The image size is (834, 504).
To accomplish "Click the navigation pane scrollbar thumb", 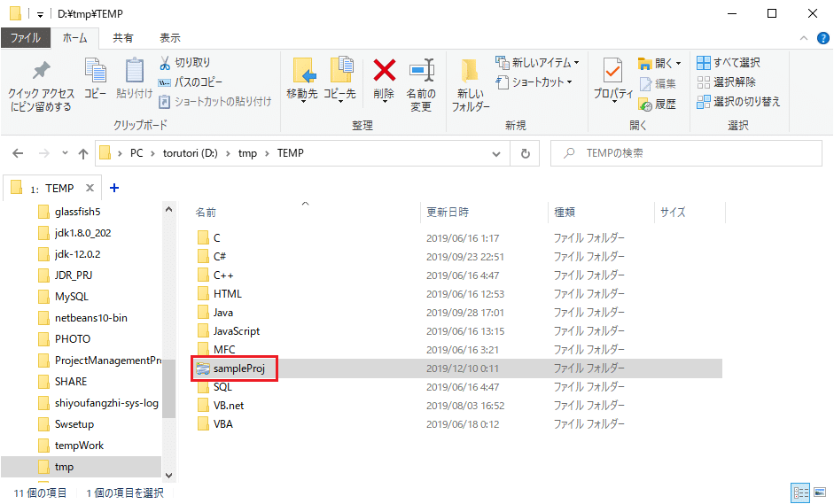I will pos(168,389).
